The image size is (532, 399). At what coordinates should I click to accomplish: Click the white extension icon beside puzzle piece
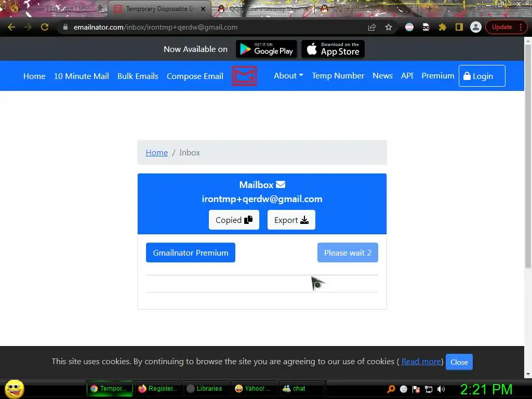[x=426, y=27]
